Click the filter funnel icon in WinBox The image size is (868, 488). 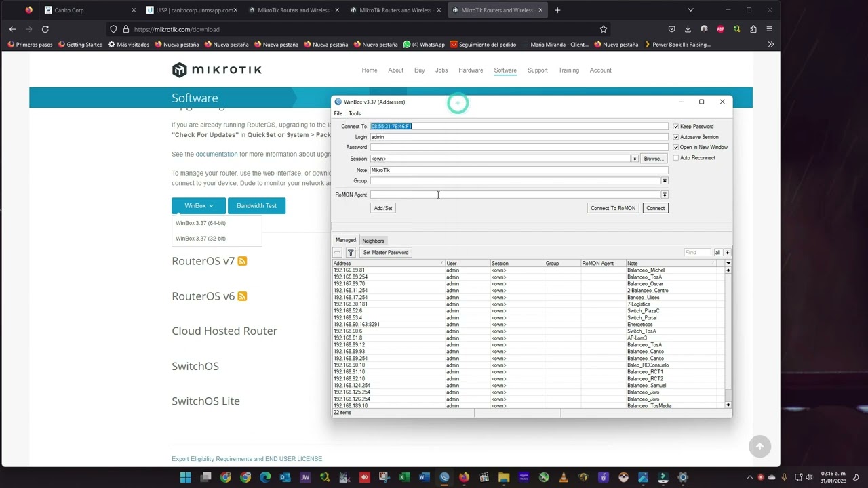tap(351, 252)
